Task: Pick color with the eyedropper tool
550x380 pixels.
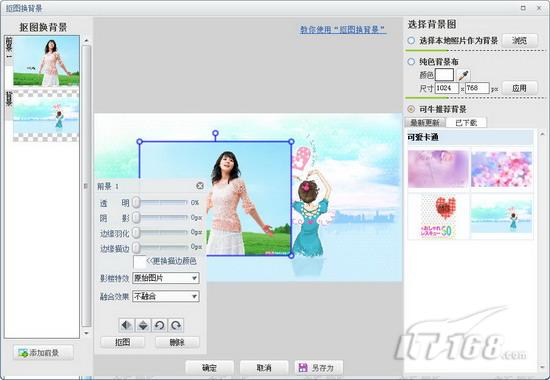Action: pyautogui.click(x=463, y=75)
